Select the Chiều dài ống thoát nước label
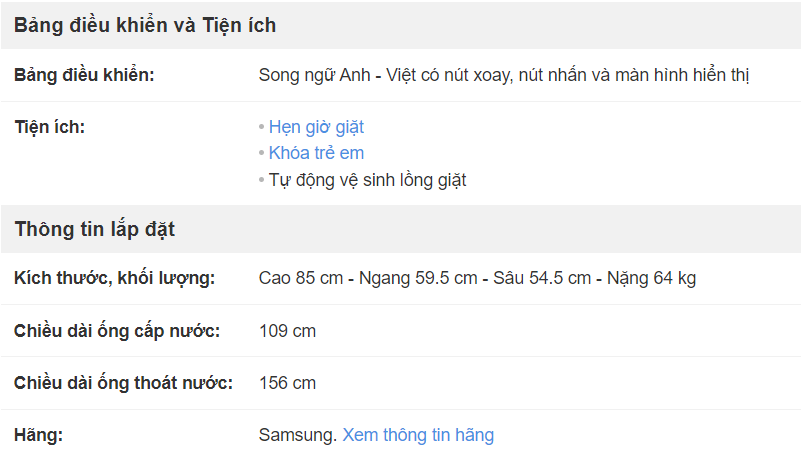This screenshot has height=459, width=802. tap(123, 383)
